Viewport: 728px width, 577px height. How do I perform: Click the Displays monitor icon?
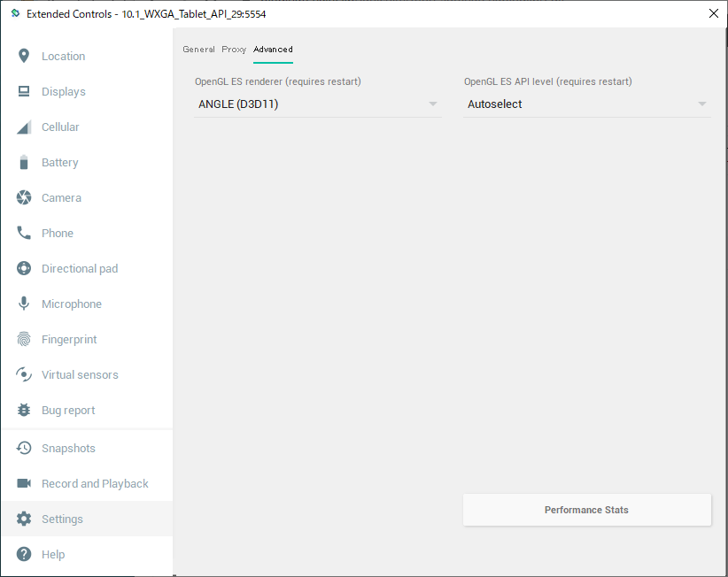24,91
